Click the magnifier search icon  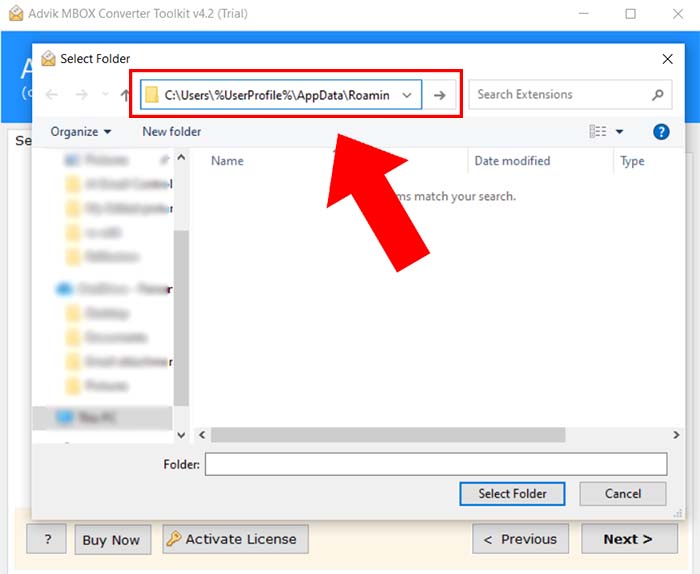click(x=658, y=95)
